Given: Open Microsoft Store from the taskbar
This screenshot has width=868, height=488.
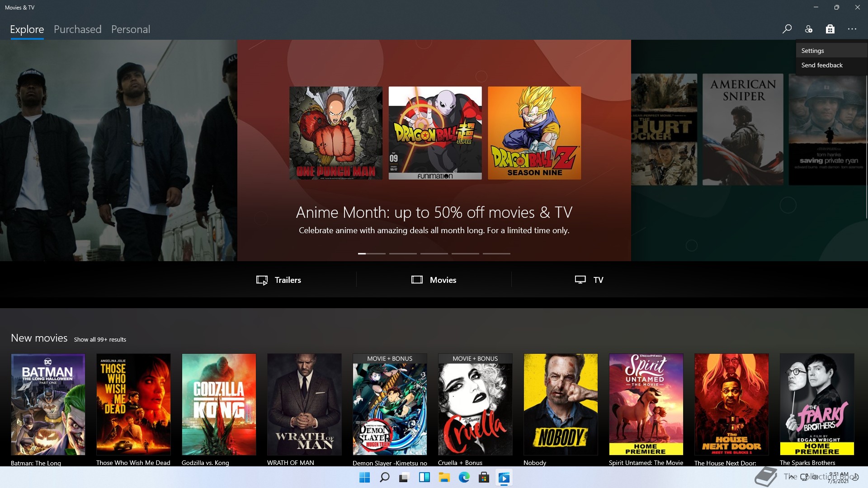Looking at the screenshot, I should point(484,477).
